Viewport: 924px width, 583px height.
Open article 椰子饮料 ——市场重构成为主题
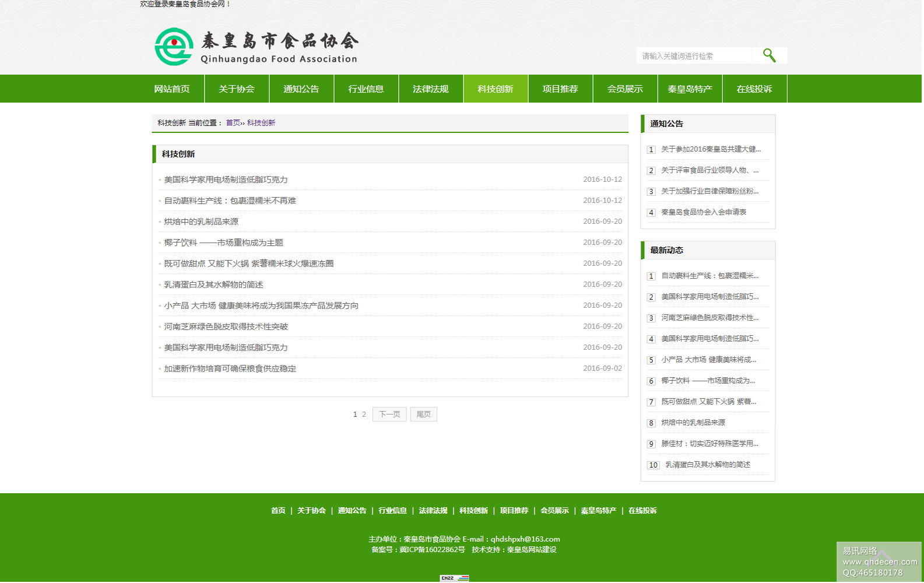pyautogui.click(x=223, y=243)
